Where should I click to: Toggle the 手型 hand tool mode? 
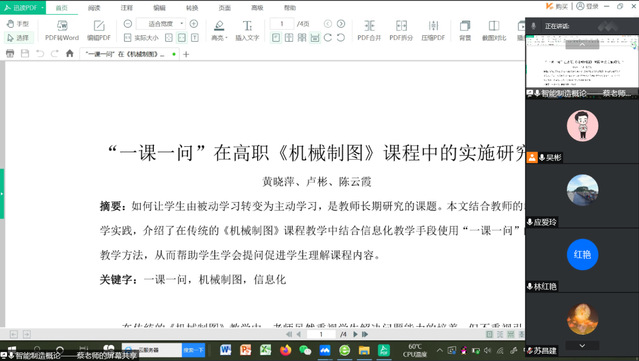[18, 24]
